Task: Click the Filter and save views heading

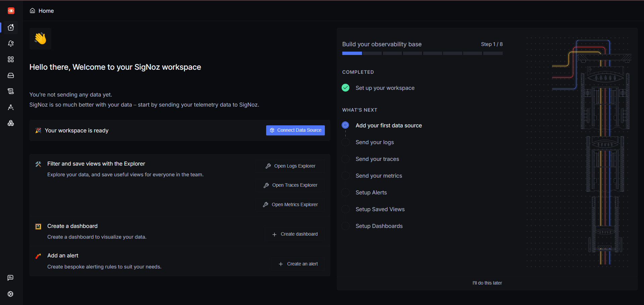Action: [x=96, y=164]
